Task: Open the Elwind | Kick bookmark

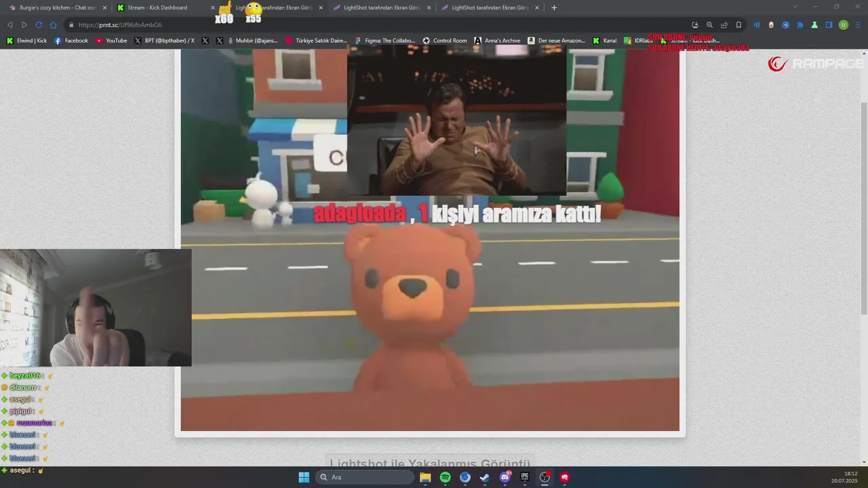Action: (x=26, y=41)
